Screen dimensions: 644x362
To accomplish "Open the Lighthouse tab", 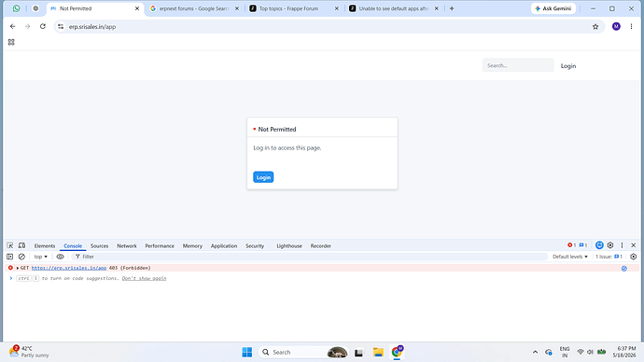I will coord(289,246).
